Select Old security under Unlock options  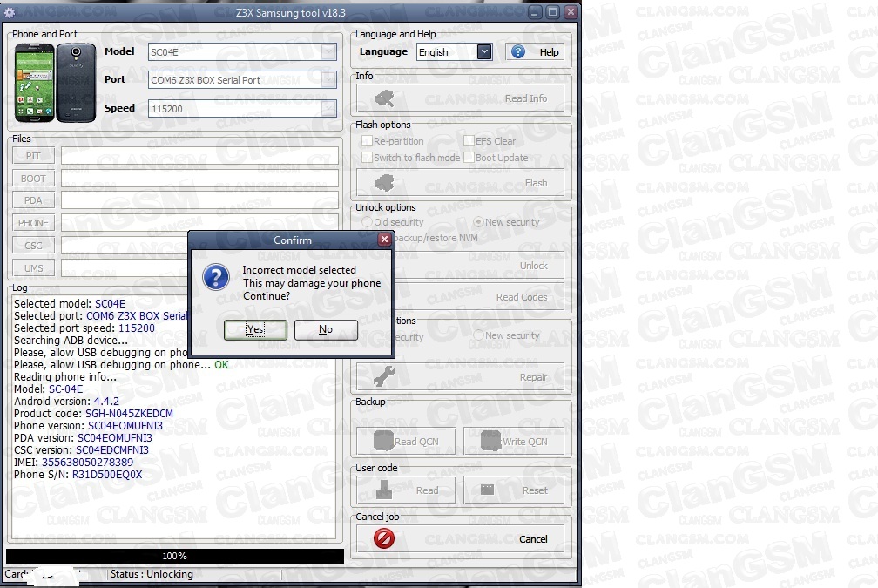click(x=368, y=222)
